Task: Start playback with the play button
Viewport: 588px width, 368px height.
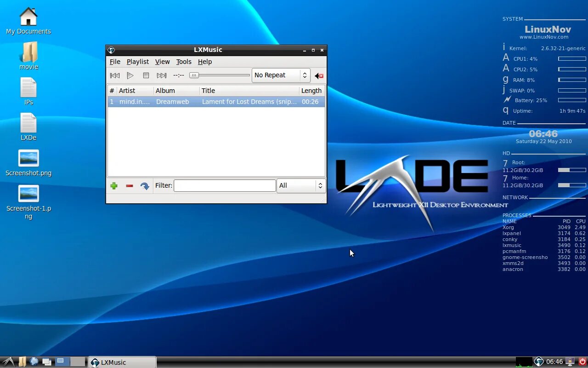Action: tap(130, 75)
